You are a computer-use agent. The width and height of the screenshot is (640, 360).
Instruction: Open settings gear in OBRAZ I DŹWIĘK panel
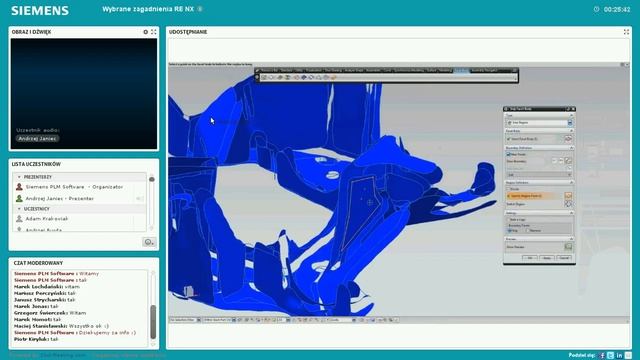[146, 32]
